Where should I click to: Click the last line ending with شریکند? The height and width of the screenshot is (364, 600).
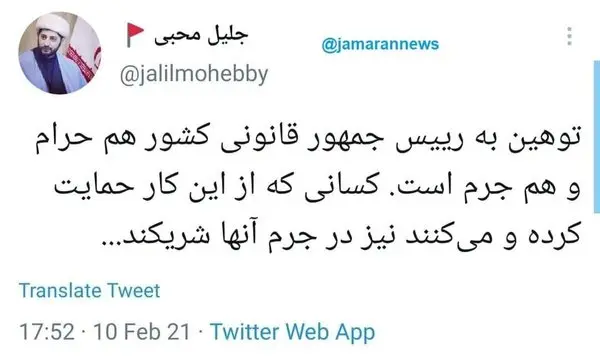341,236
